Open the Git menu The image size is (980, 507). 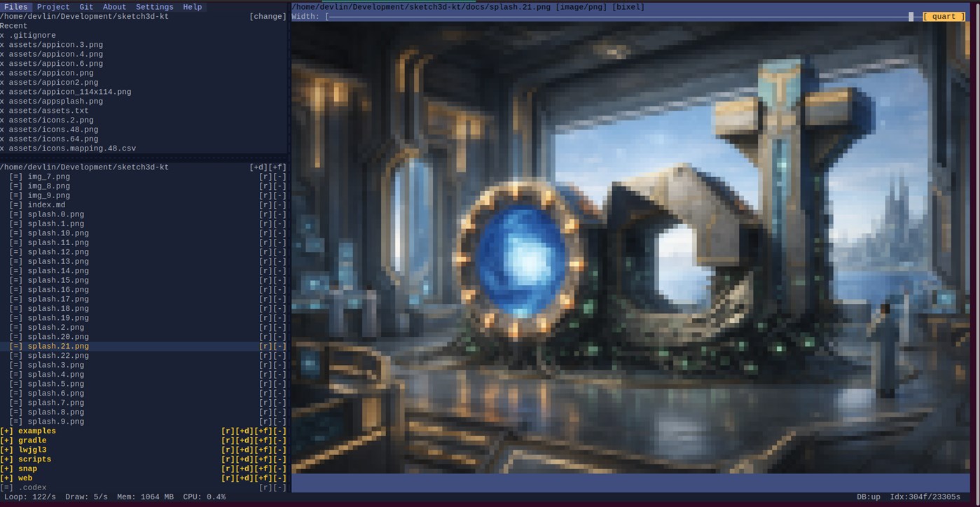coord(86,7)
